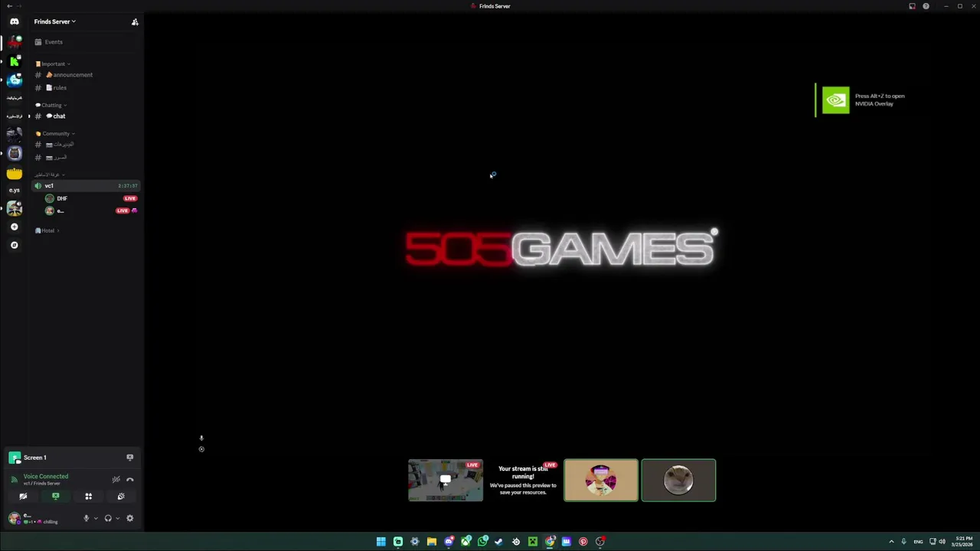Open the e.ys server icon
This screenshot has width=980, height=551.
click(14, 190)
